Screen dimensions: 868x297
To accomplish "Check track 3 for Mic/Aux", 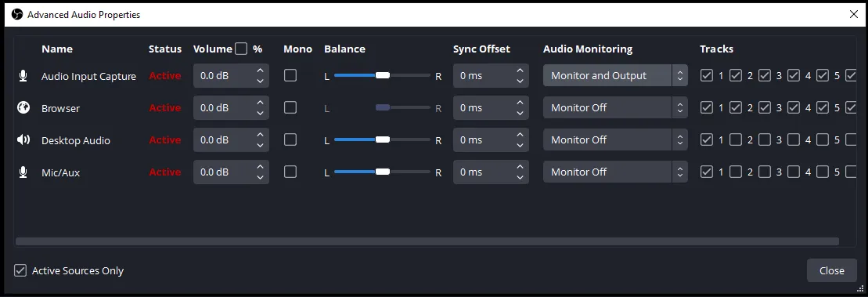I will coord(765,172).
